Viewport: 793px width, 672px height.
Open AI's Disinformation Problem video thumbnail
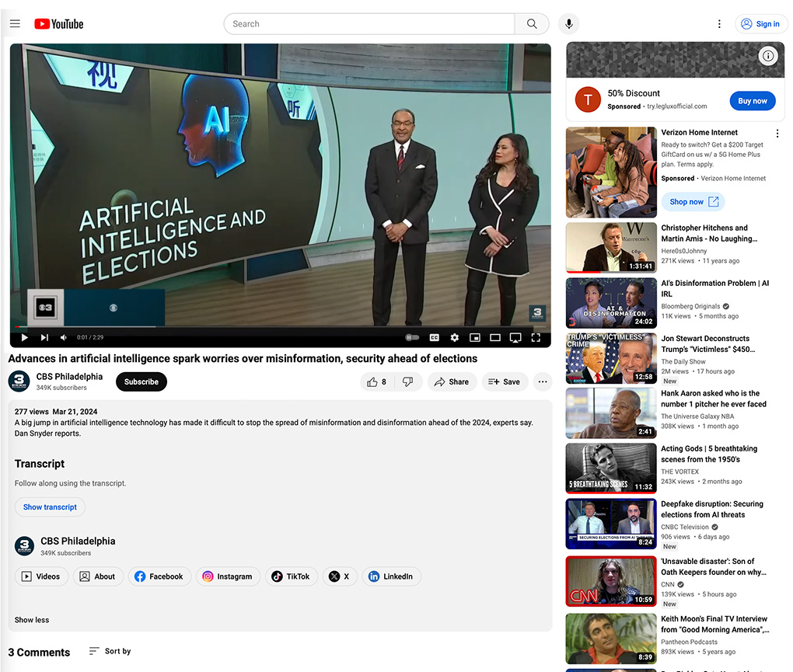point(611,303)
